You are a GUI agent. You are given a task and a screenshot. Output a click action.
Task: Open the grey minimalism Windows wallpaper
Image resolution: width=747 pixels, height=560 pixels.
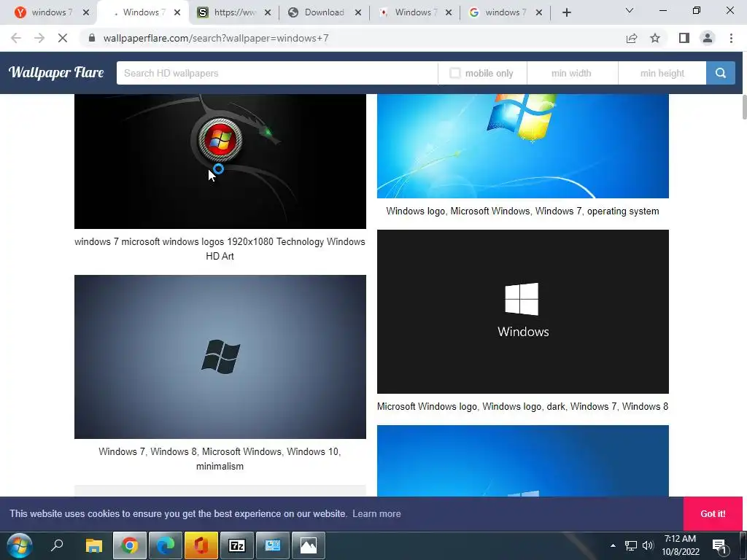click(x=220, y=357)
